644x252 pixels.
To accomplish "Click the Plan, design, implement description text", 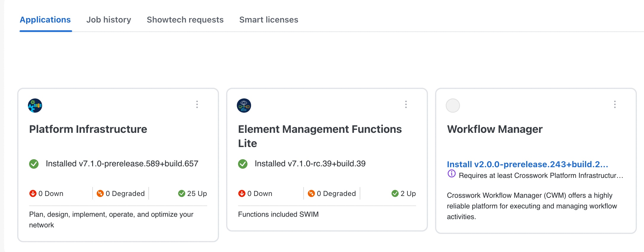I will (111, 220).
